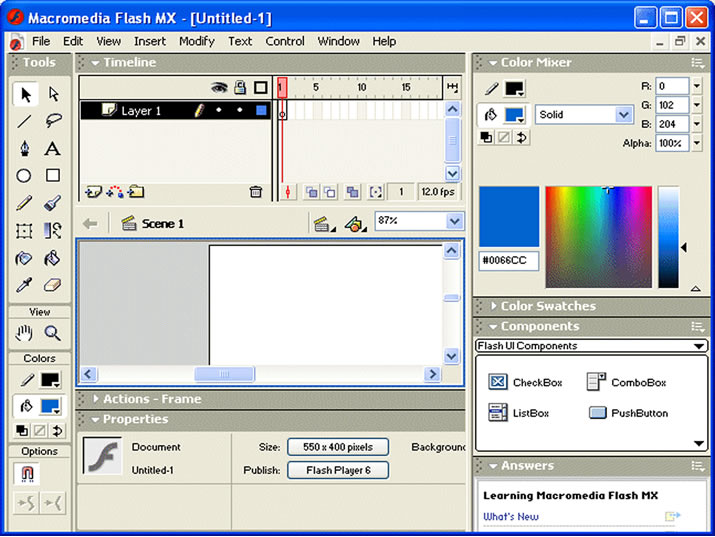Toggle the padlock icon to lock all layers
The height and width of the screenshot is (537, 715).
240,88
